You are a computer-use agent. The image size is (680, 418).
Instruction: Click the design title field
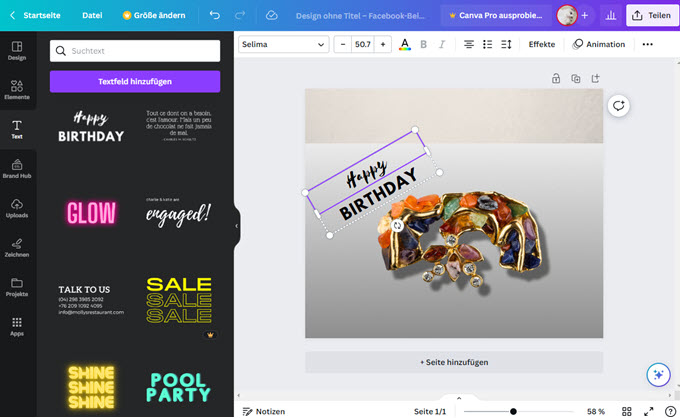tap(360, 16)
